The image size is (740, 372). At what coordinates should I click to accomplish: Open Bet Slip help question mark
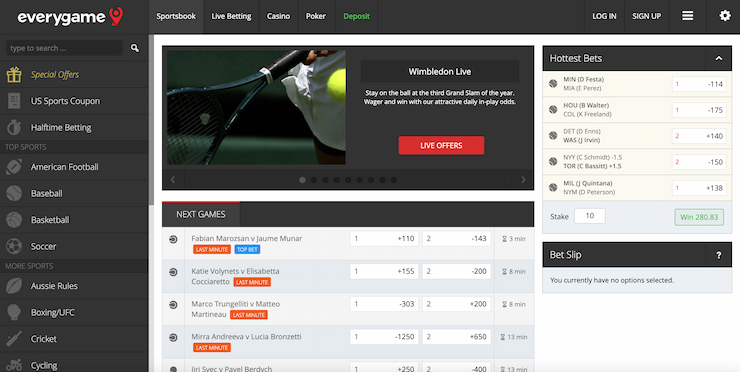point(719,255)
